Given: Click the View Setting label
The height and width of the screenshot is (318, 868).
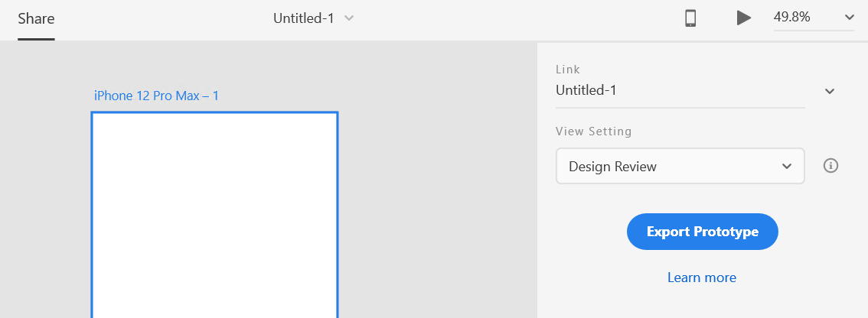Looking at the screenshot, I should click(593, 131).
